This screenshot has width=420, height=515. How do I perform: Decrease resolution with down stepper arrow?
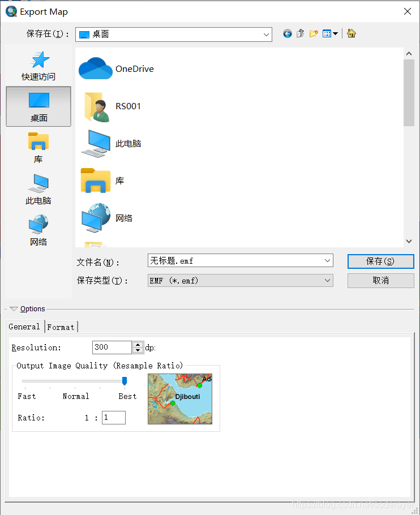[138, 350]
